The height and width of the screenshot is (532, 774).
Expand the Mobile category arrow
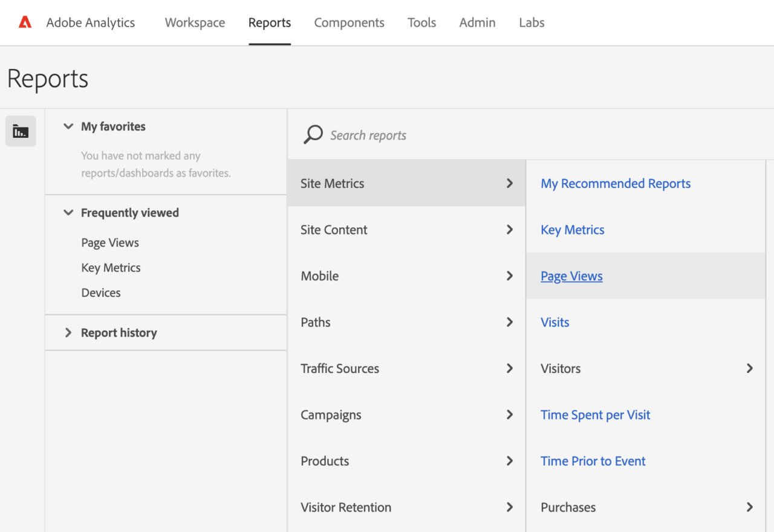510,276
